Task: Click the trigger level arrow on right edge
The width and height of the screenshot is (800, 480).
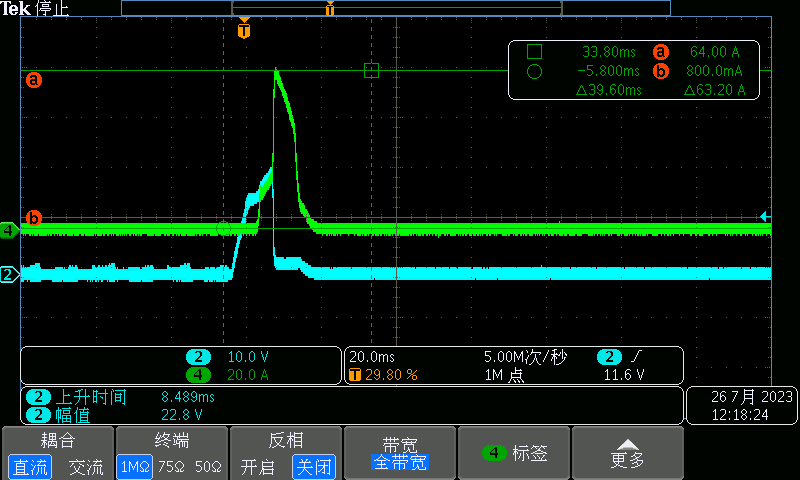Action: point(765,216)
